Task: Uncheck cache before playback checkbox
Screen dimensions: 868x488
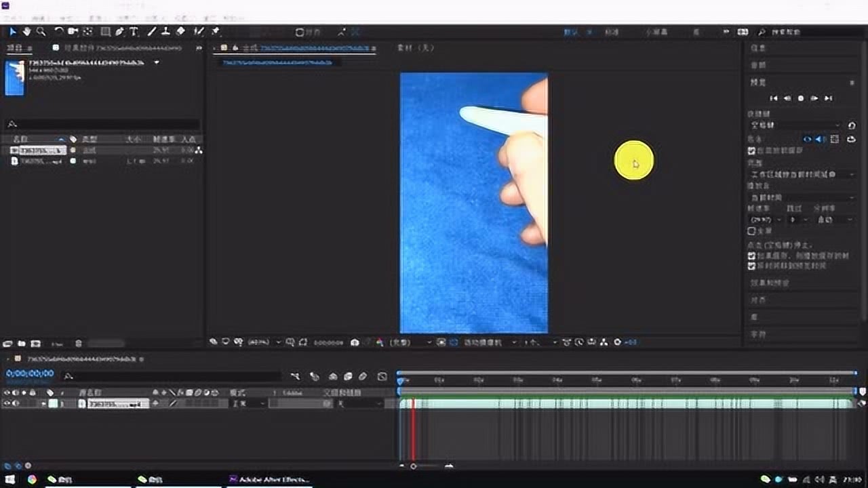Action: [751, 256]
